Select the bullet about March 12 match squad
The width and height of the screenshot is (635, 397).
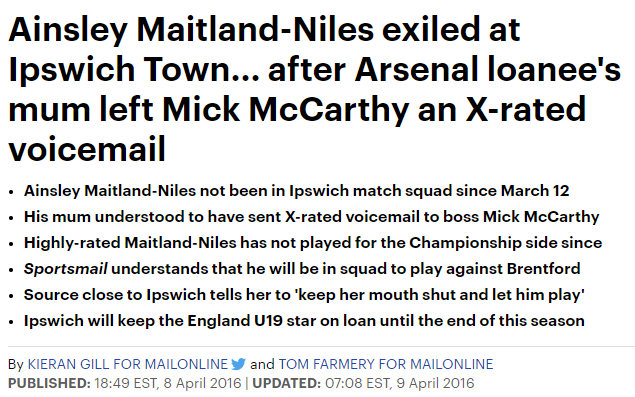coord(296,190)
